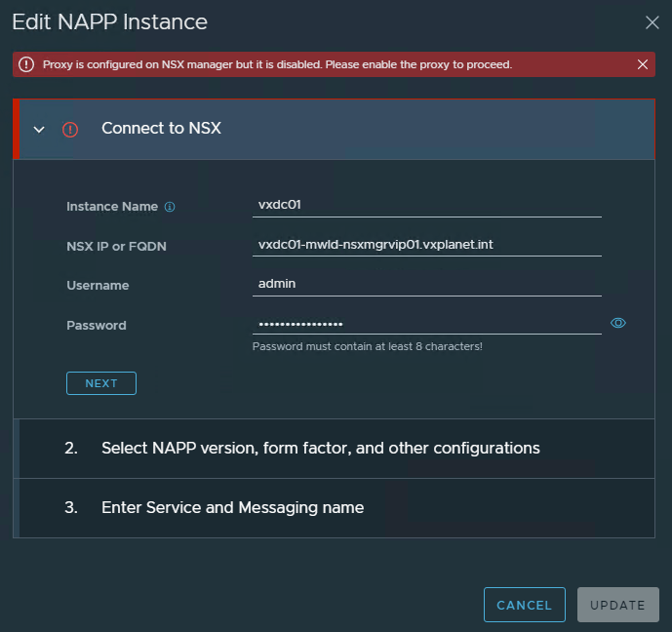Click the NEXT button
The image size is (672, 632).
[x=101, y=383]
